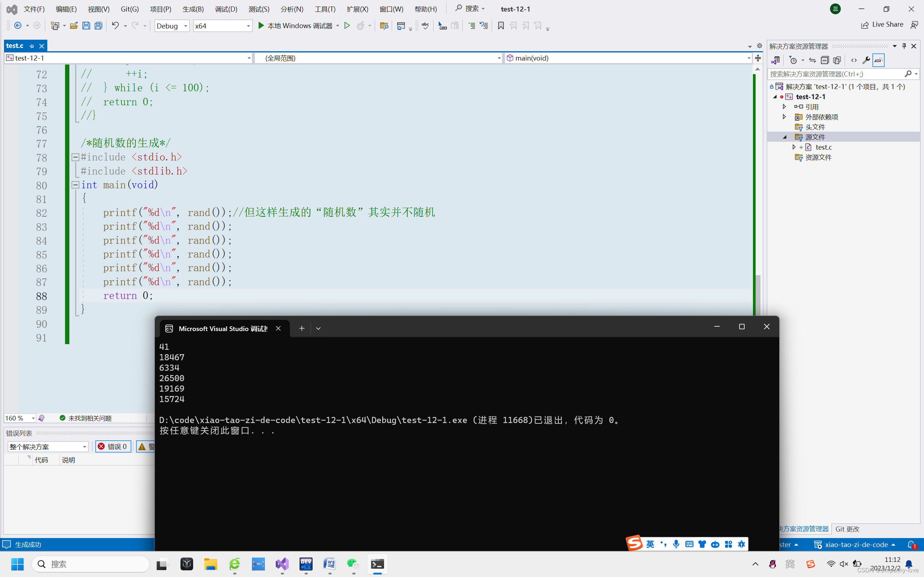The image size is (924, 577).
Task: Click the Live Share button
Action: click(882, 25)
